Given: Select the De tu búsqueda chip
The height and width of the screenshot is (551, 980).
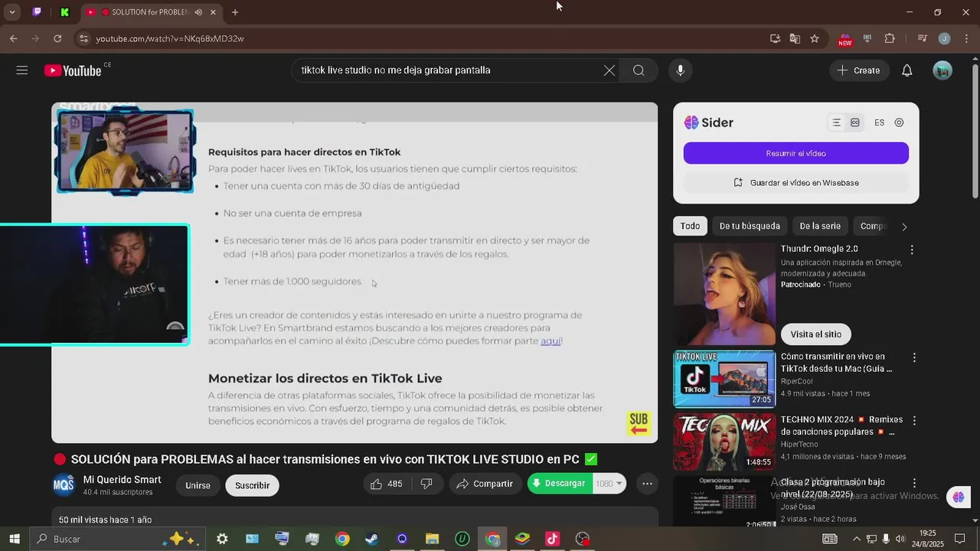Looking at the screenshot, I should pyautogui.click(x=750, y=226).
